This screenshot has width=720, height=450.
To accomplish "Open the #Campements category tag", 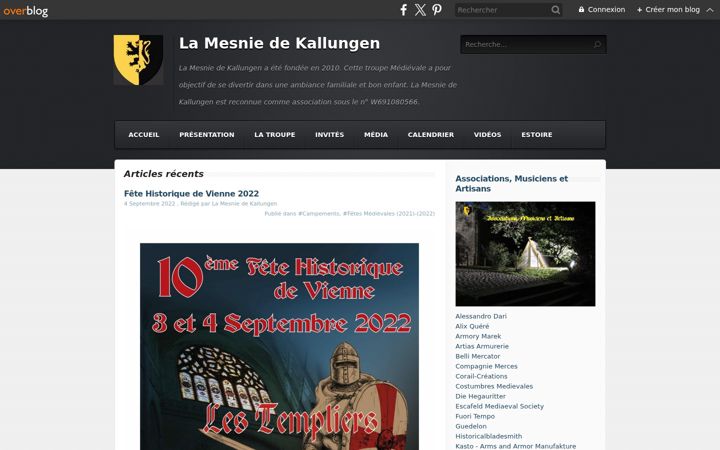I will click(x=319, y=214).
